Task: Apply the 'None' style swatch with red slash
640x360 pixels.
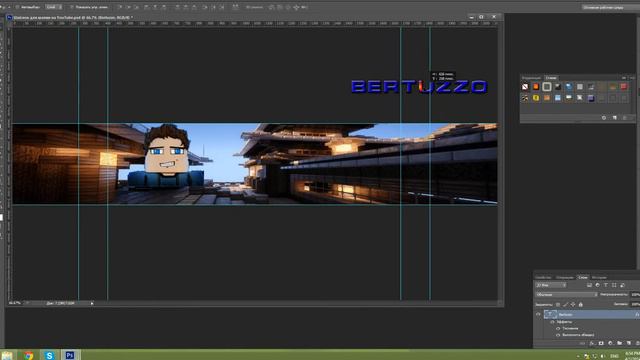Action: (525, 87)
